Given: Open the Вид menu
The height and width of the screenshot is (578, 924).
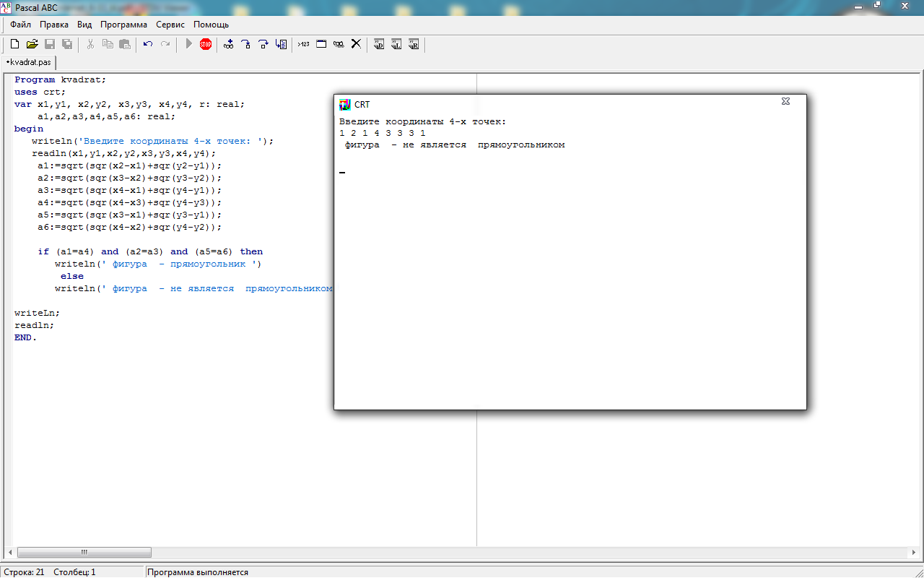Looking at the screenshot, I should (x=84, y=24).
